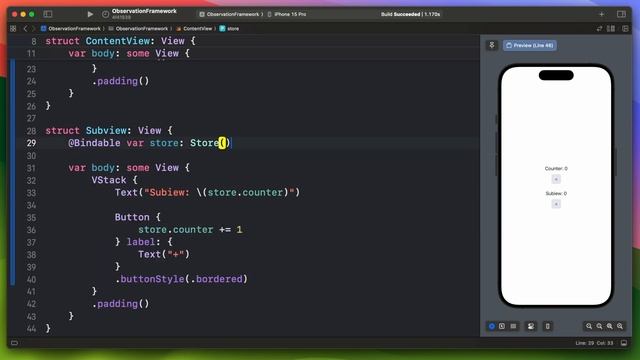640x360 pixels.
Task: Click Button { on line 35
Action: (138, 217)
